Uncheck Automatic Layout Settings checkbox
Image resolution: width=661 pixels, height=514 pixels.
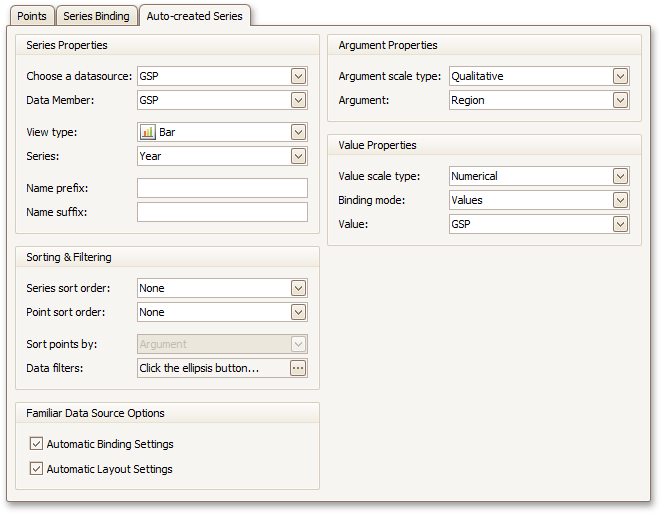pos(37,469)
